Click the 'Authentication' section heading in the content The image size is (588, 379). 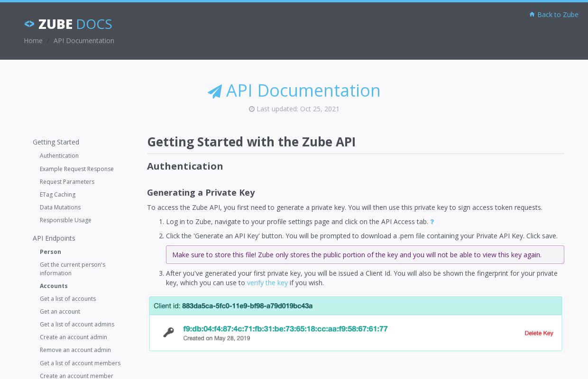(185, 166)
